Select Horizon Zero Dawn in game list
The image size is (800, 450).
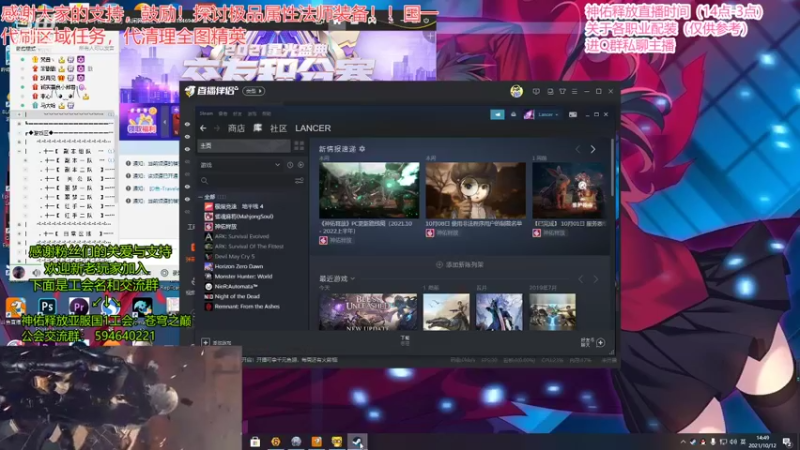(239, 266)
